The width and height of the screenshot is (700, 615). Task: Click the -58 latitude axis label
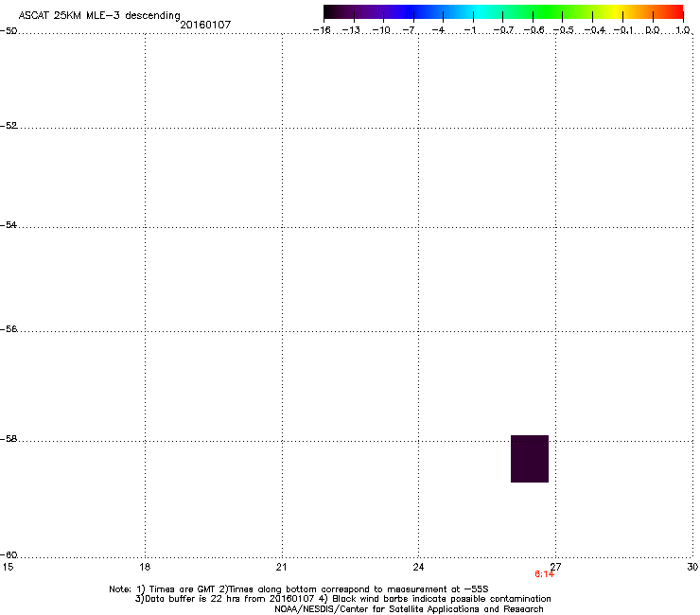9,439
